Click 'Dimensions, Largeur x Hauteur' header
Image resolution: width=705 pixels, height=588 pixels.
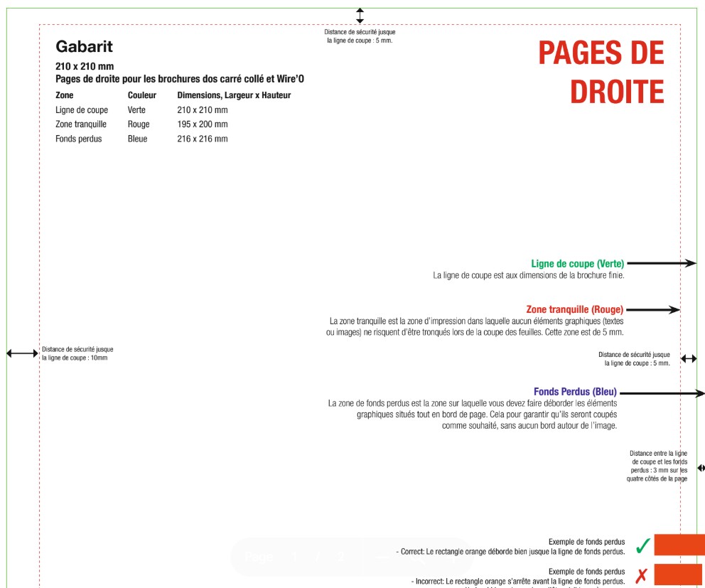tap(234, 95)
